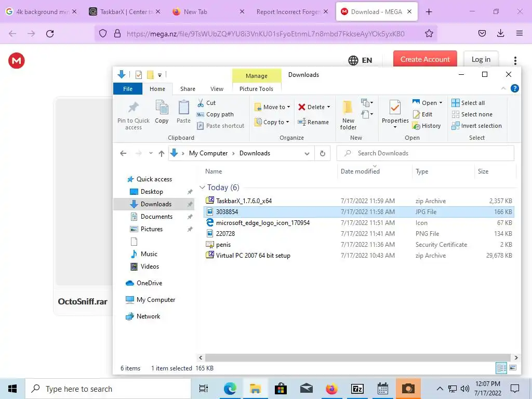Click Select none in ribbon

pyautogui.click(x=472, y=114)
